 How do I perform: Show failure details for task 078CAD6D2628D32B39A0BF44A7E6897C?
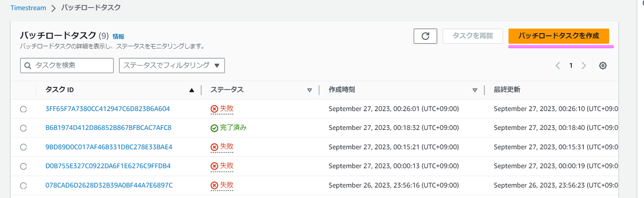(222, 185)
